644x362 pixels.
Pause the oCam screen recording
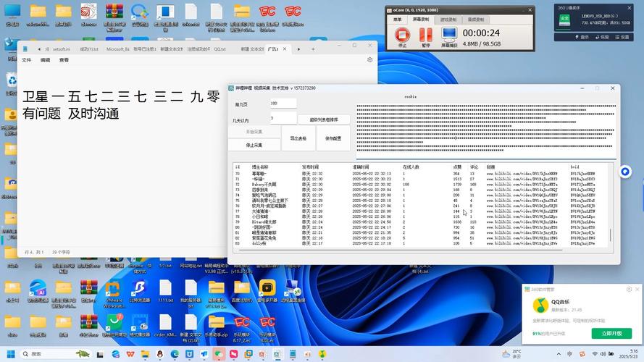click(x=426, y=33)
